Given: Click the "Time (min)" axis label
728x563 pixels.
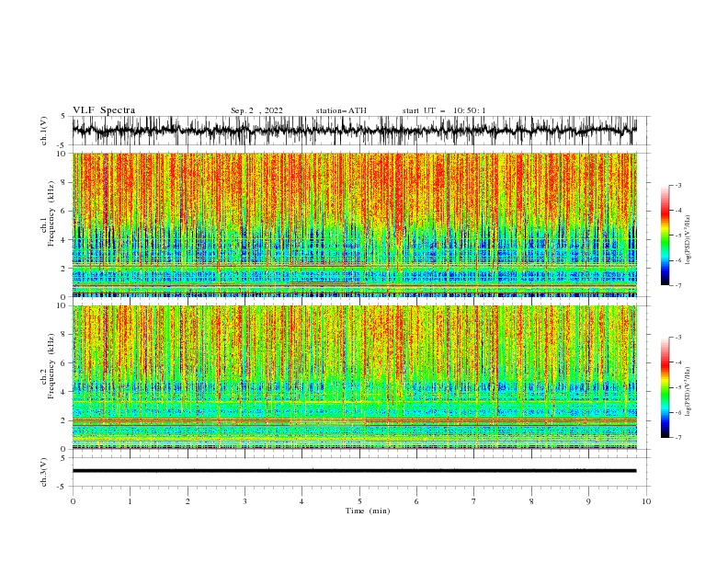Looking at the screenshot, I should point(368,511).
